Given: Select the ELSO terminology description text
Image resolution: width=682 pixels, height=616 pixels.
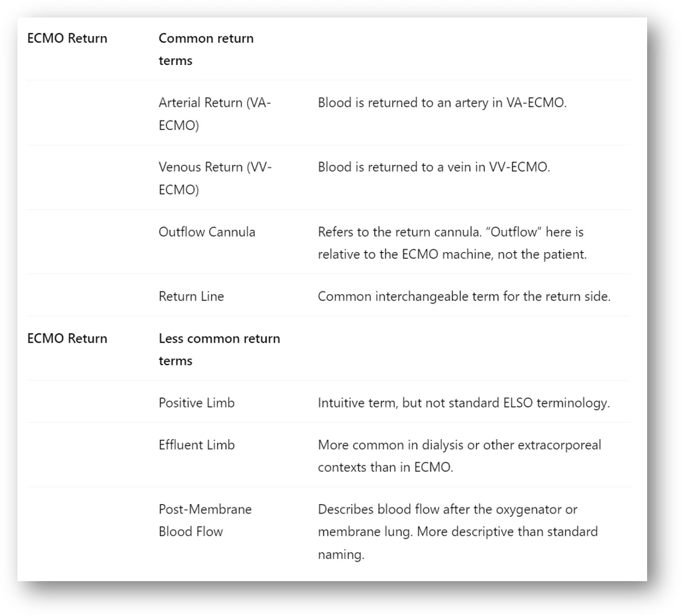Looking at the screenshot, I should pos(463,403).
